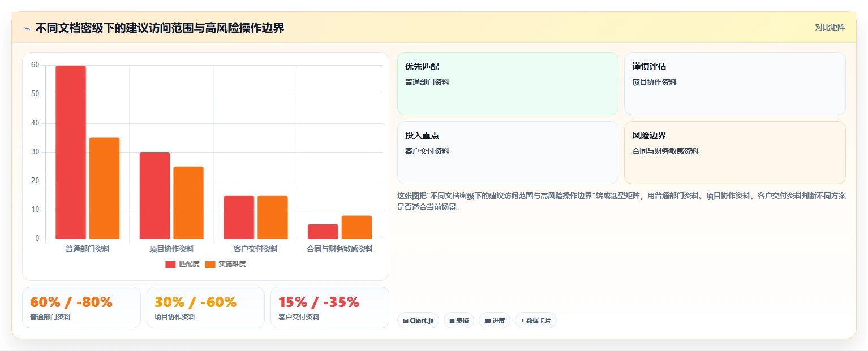Click red 匹配度 bar for 项目协作资料
This screenshot has width=868, height=351.
pos(154,196)
